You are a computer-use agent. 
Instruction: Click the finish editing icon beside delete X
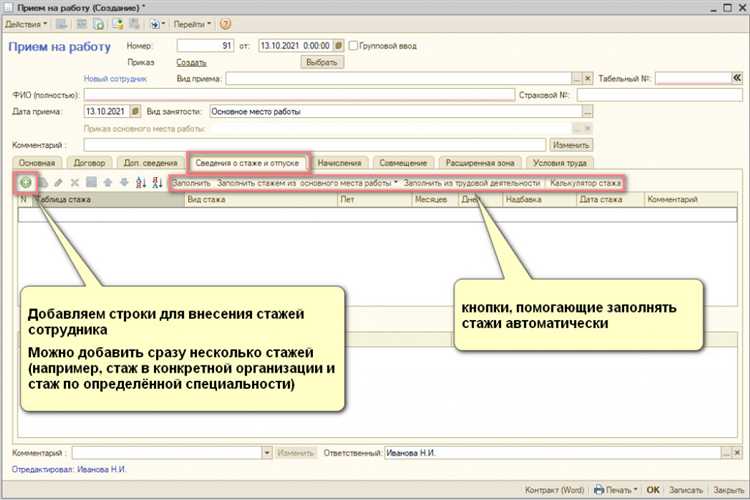(91, 182)
